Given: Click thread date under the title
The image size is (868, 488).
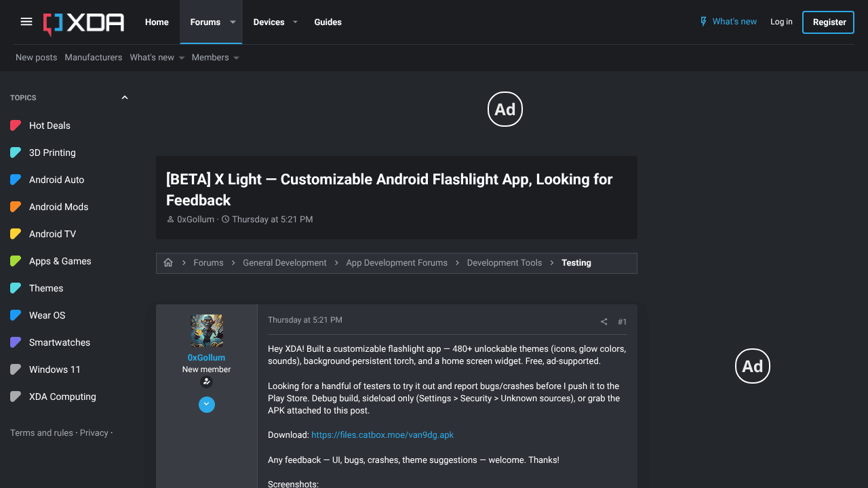Looking at the screenshot, I should click(x=273, y=220).
